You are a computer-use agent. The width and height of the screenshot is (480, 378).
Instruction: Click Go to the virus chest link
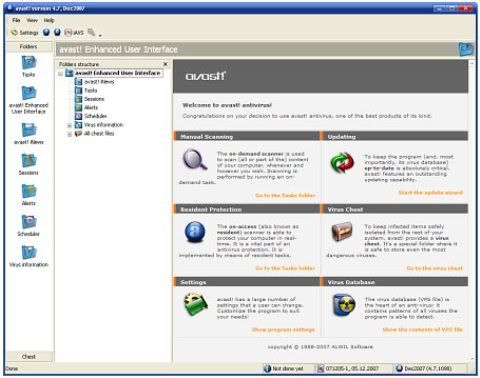435,268
